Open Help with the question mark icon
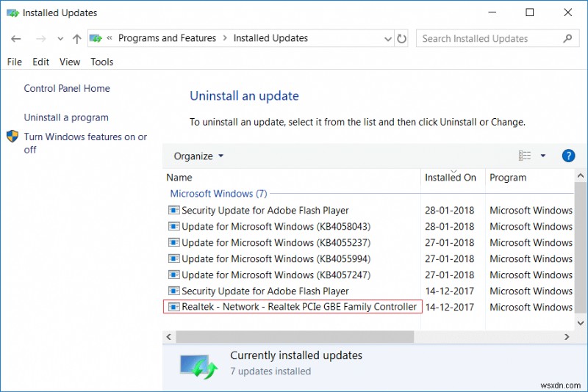The height and width of the screenshot is (392, 588). (x=568, y=156)
